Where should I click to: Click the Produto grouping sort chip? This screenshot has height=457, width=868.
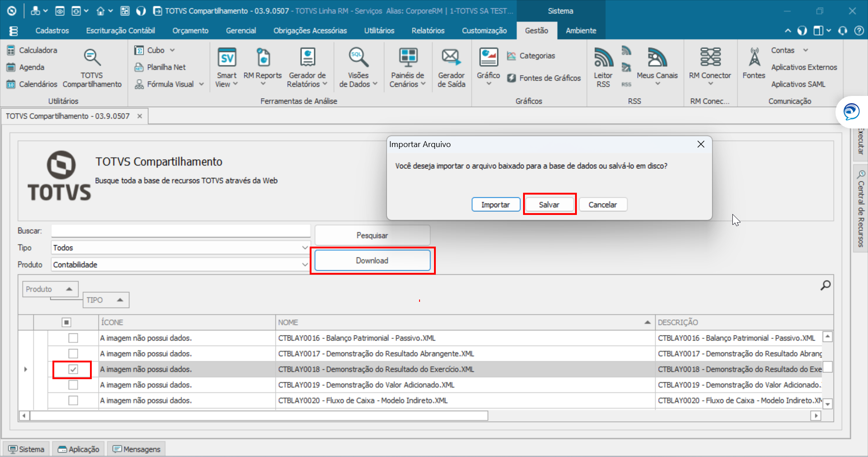coord(50,289)
